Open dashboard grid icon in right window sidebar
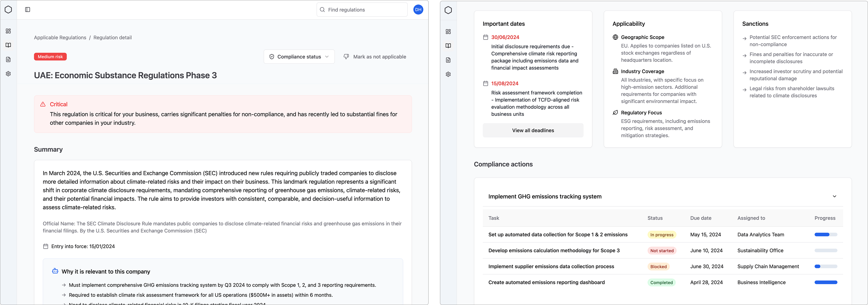Image resolution: width=868 pixels, height=305 pixels. click(x=448, y=32)
